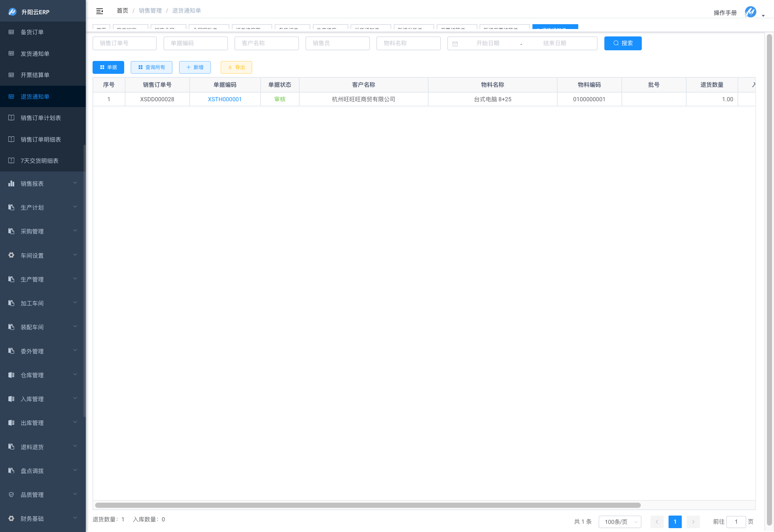Click the horizontal table scrollbar

(x=367, y=505)
